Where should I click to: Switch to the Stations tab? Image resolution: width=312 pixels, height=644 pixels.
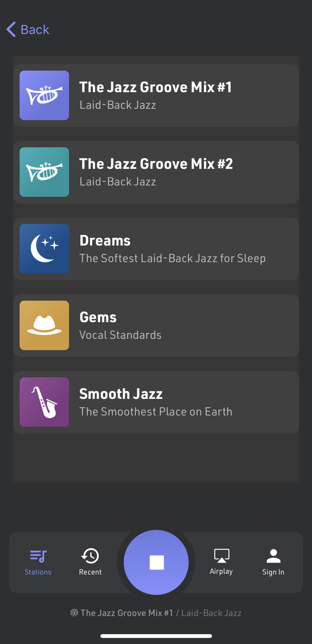tap(38, 562)
